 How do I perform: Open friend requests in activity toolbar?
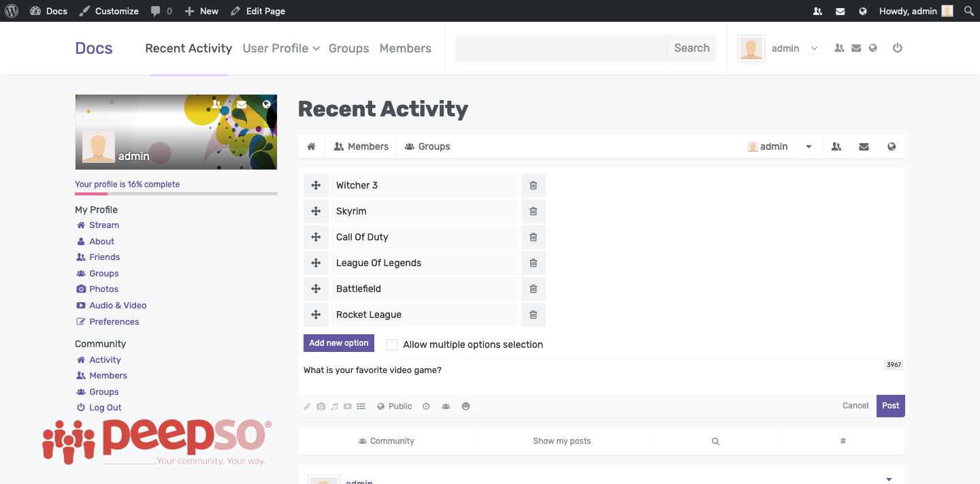coord(836,146)
